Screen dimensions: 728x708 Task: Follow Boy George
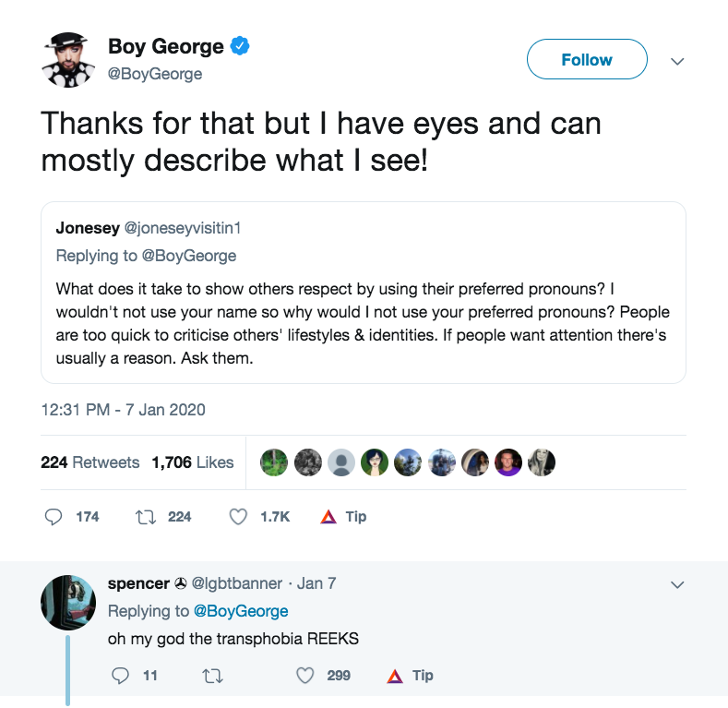[x=586, y=60]
